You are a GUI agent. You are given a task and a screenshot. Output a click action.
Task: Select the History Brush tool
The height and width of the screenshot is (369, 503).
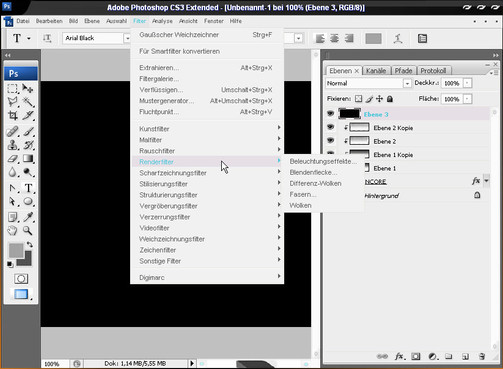point(28,145)
